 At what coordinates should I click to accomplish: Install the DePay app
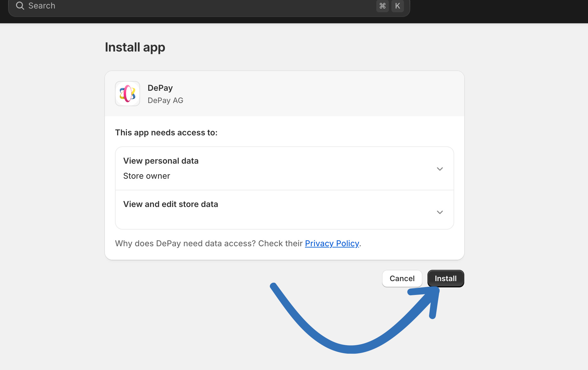446,279
